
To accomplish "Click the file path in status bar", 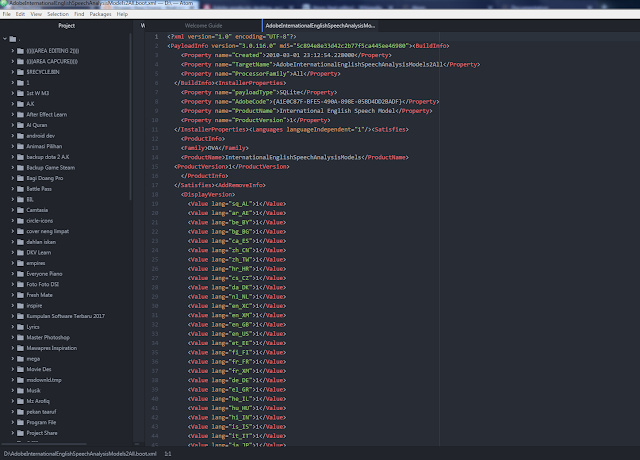I will tap(80, 454).
